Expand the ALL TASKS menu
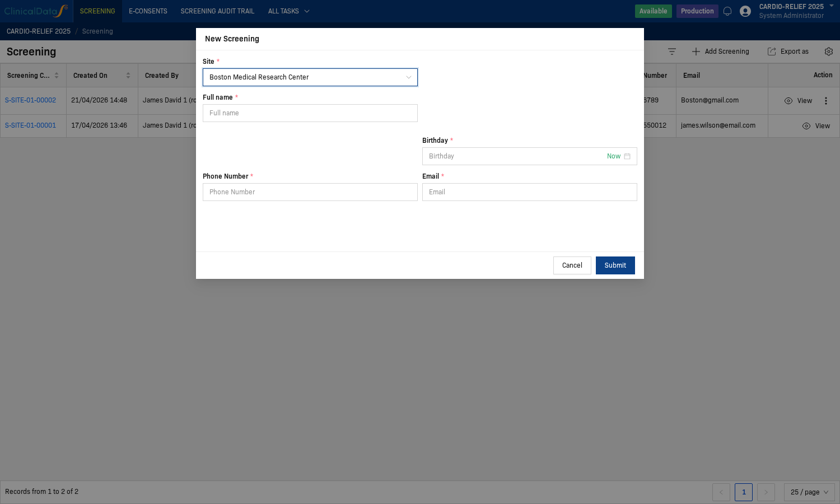The height and width of the screenshot is (504, 840). tap(289, 11)
